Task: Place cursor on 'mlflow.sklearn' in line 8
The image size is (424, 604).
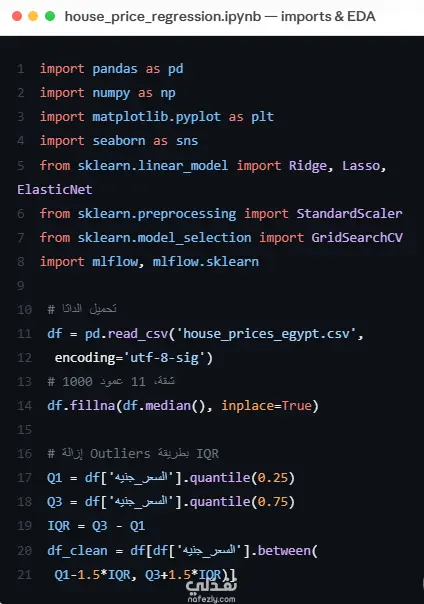Action: pos(206,262)
